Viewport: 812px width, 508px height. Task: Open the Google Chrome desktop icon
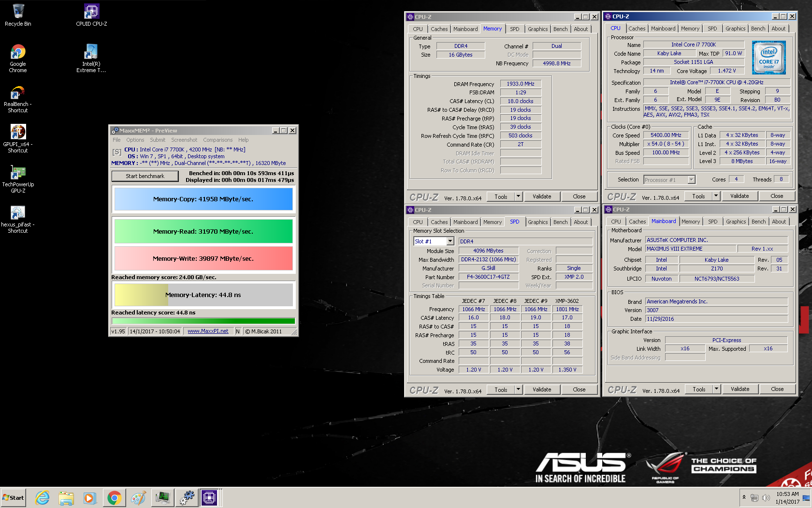[18, 58]
